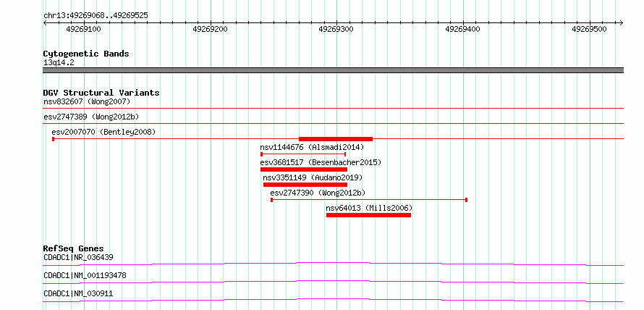644x310 pixels.
Task: Open variant esv2747389 (Wong2012b) label
Action: (91, 117)
